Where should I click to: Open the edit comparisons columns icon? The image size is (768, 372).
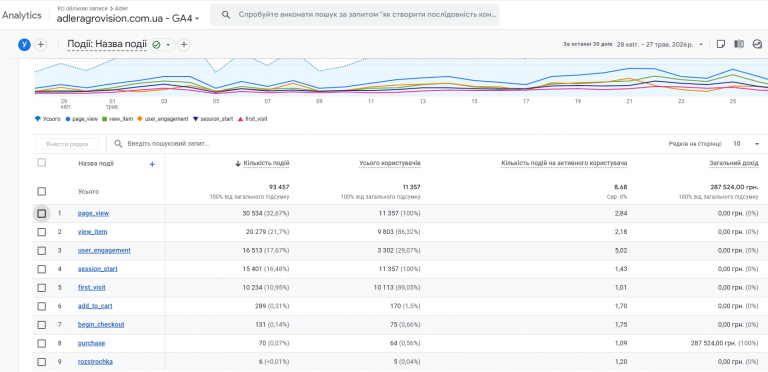pyautogui.click(x=739, y=44)
